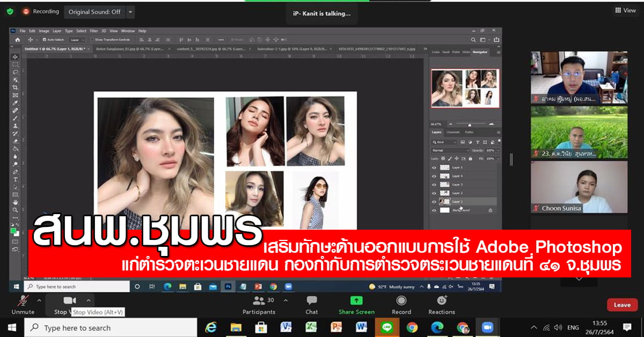Open the Zoom View layout menu

[x=625, y=11]
